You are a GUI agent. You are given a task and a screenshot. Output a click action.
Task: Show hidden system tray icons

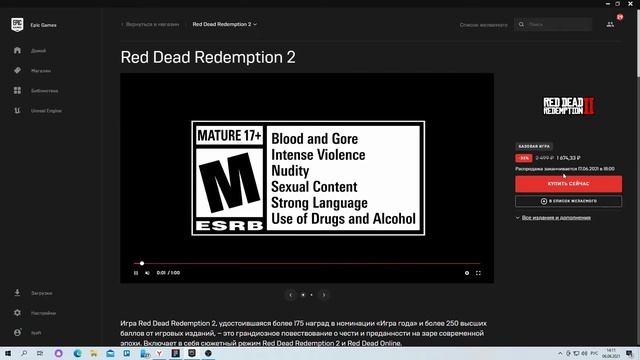coord(560,353)
